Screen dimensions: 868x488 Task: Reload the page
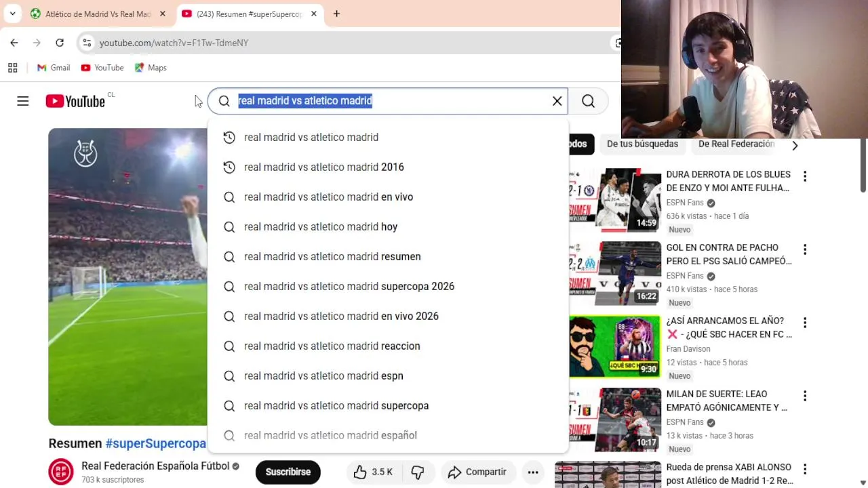click(x=60, y=43)
